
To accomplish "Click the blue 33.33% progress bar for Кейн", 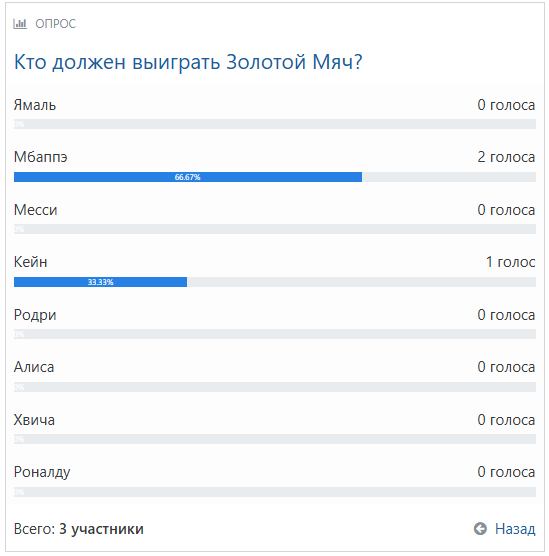I will (x=100, y=282).
